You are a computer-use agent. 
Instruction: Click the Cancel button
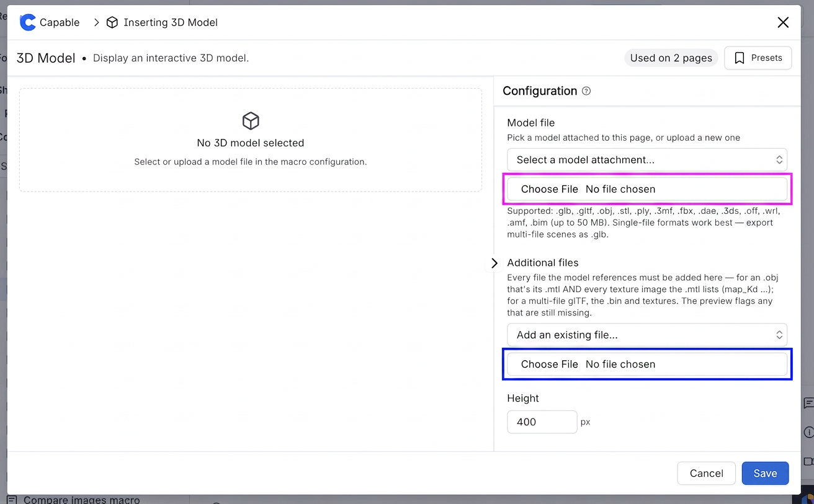(x=707, y=473)
